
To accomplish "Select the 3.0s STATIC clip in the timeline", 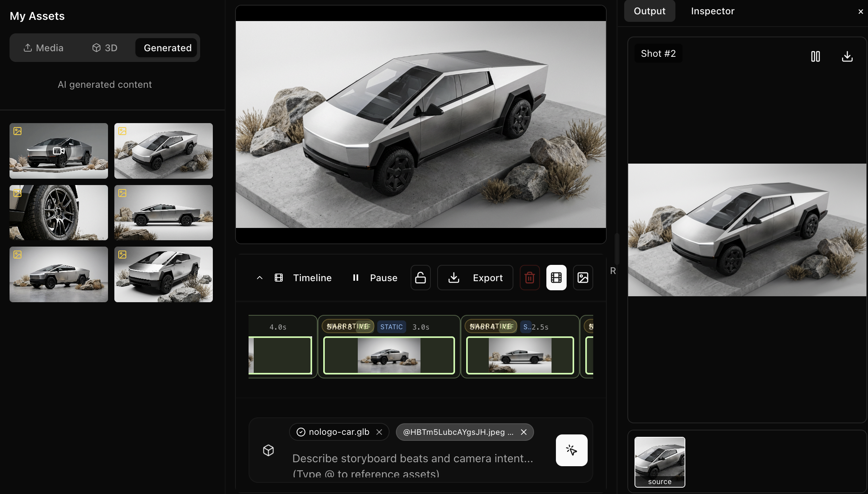I will pyautogui.click(x=388, y=355).
